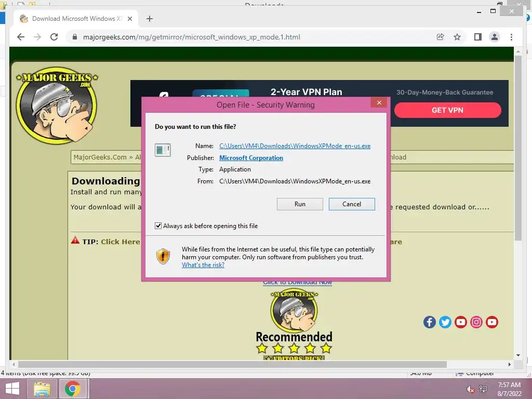This screenshot has height=399, width=532.
Task: Open the What's the risk? link
Action: [x=203, y=265]
